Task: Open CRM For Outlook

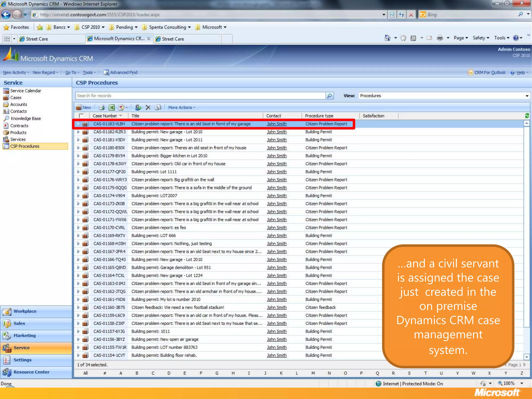Action: (x=487, y=72)
